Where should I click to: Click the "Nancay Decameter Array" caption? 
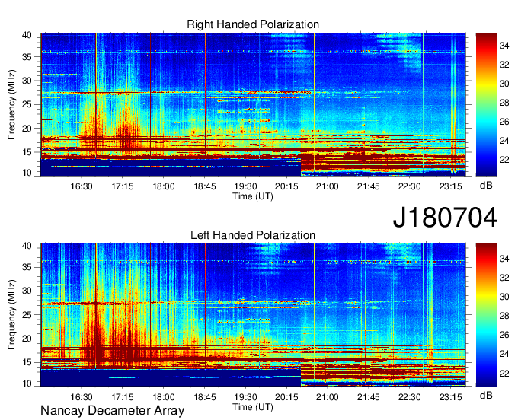point(112,411)
